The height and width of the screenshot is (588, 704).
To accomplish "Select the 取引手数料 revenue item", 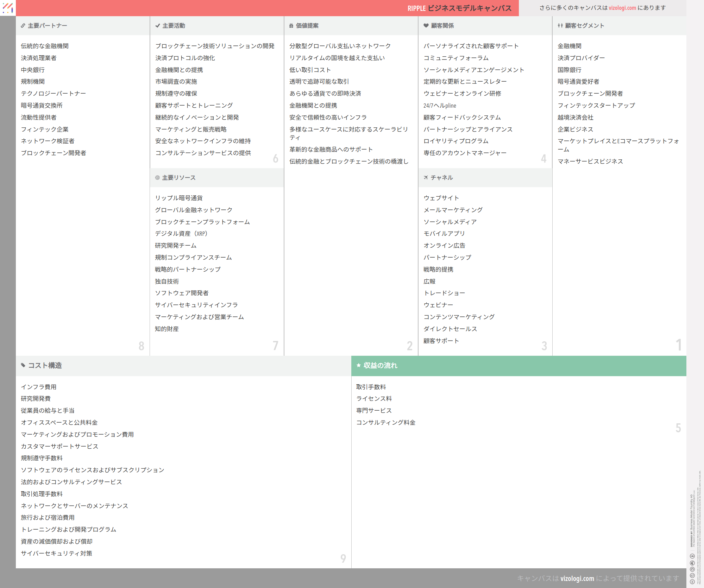I will pyautogui.click(x=371, y=387).
